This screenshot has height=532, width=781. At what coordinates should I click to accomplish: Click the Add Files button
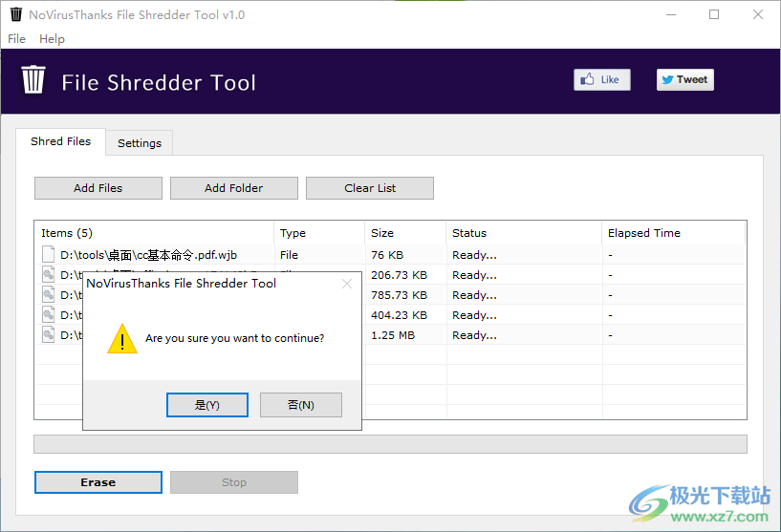98,188
